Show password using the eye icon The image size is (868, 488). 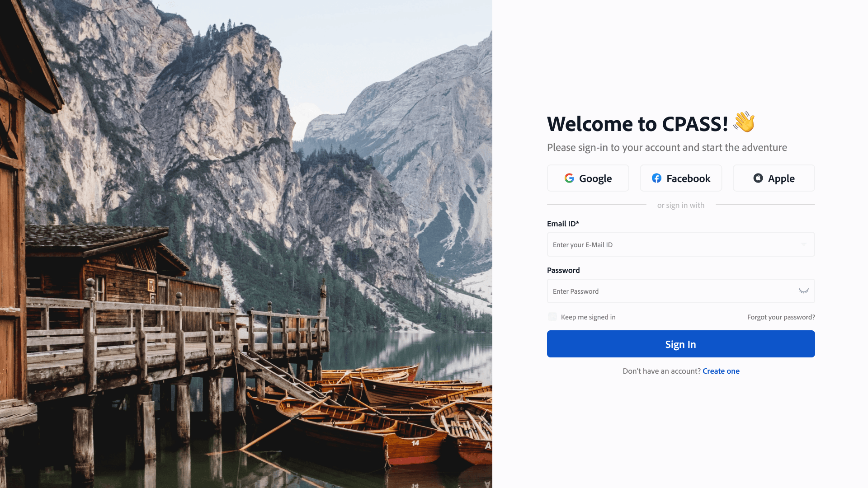pyautogui.click(x=803, y=291)
